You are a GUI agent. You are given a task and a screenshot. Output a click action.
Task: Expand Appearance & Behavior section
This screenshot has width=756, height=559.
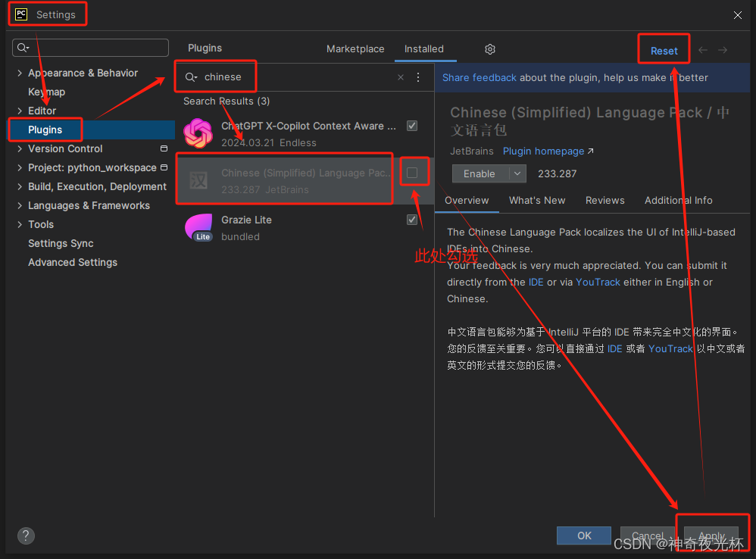[x=20, y=73]
